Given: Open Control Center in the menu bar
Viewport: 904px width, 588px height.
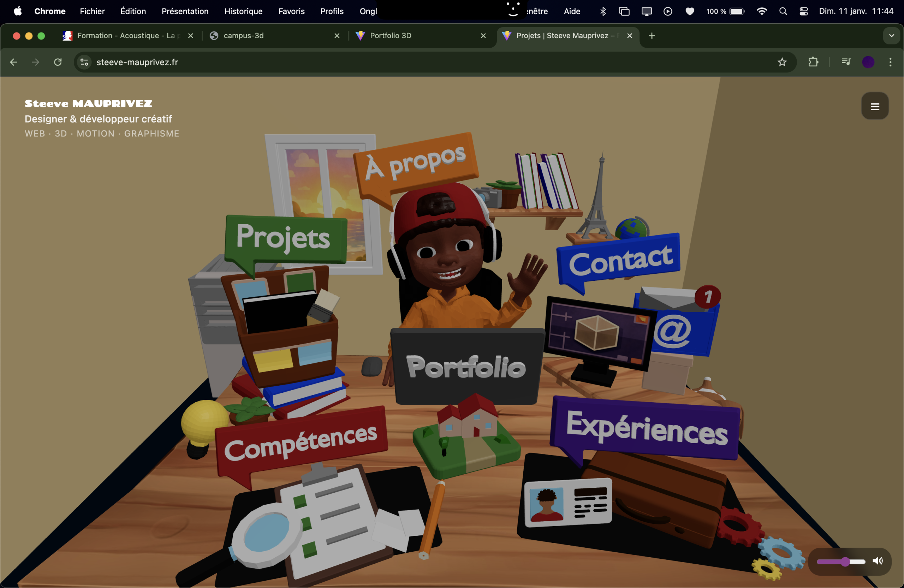Looking at the screenshot, I should coord(803,11).
